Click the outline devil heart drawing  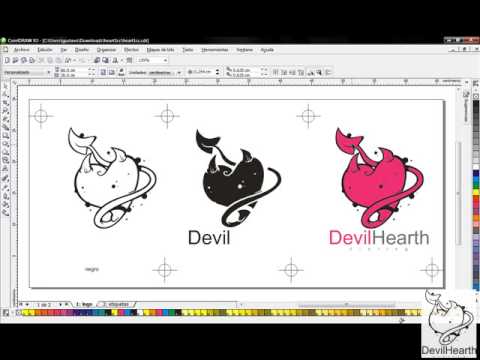click(112, 178)
